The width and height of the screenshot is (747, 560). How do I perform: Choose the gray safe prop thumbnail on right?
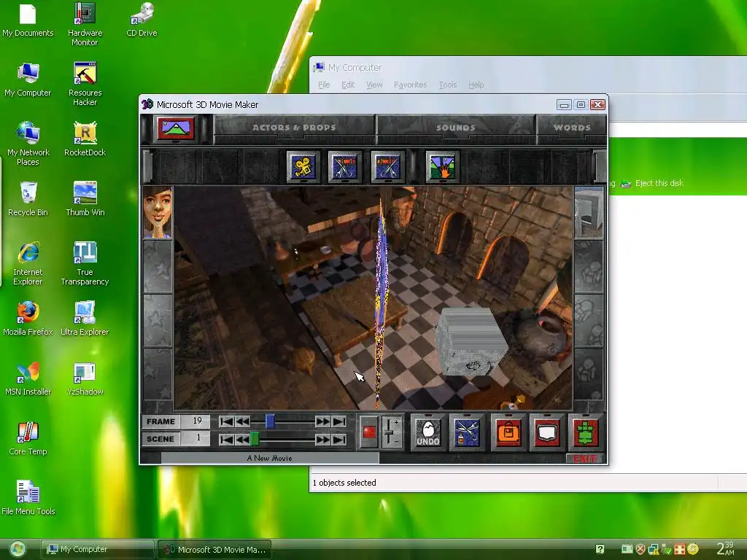(589, 212)
